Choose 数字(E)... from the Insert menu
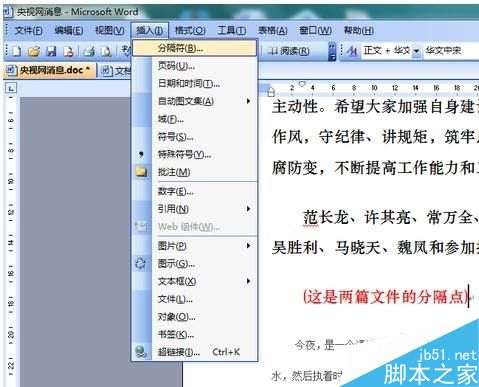479x387 pixels. tap(194, 191)
